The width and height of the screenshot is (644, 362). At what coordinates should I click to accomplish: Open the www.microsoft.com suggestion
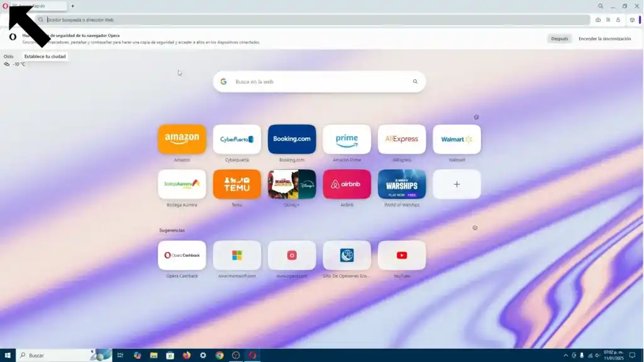(237, 256)
